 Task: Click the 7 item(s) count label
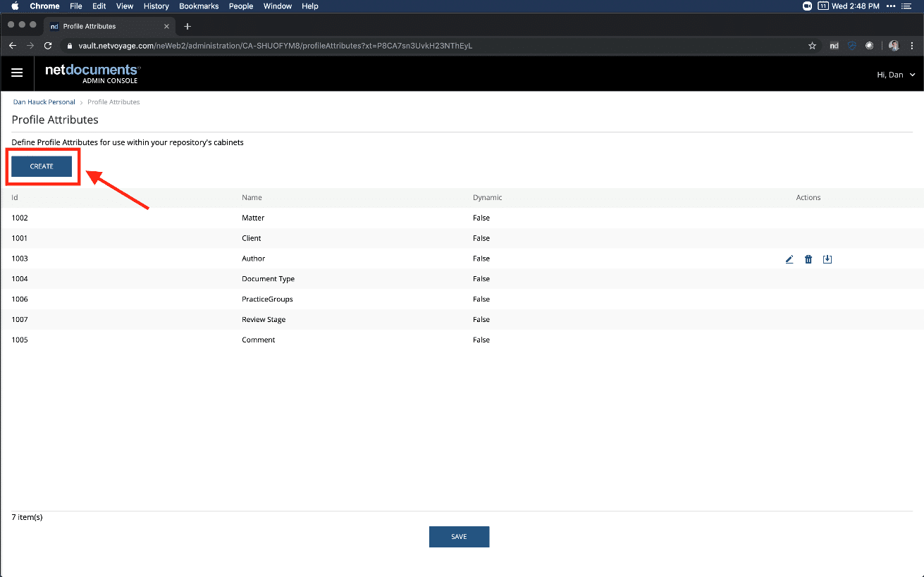(27, 518)
